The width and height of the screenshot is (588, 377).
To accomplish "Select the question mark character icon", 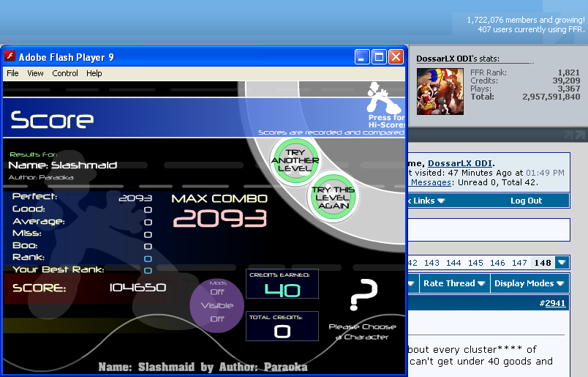I will pos(363,295).
